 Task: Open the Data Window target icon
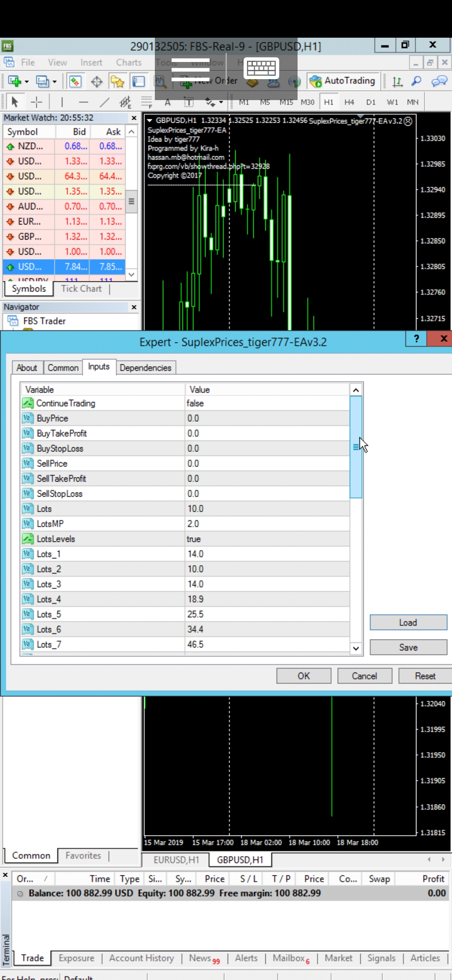[x=97, y=81]
